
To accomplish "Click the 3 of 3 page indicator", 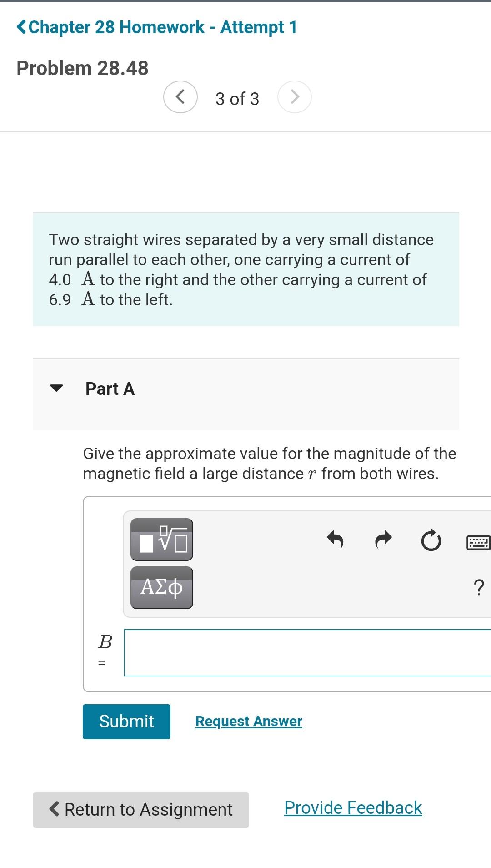I will click(237, 98).
